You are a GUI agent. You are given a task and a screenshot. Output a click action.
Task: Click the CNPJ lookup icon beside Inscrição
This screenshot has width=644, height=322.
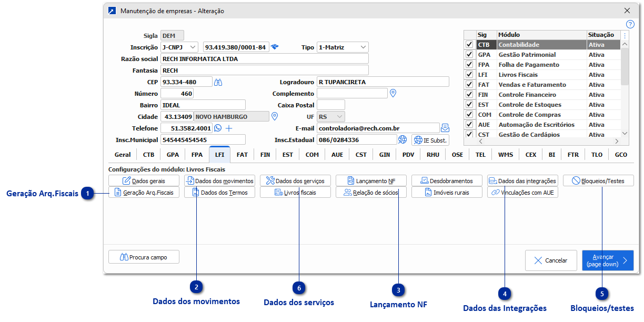tap(274, 47)
